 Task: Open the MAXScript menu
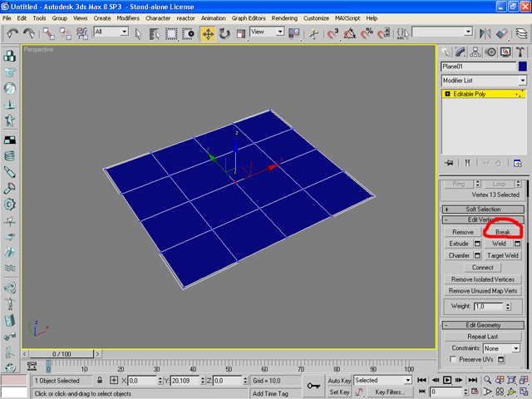(x=347, y=18)
